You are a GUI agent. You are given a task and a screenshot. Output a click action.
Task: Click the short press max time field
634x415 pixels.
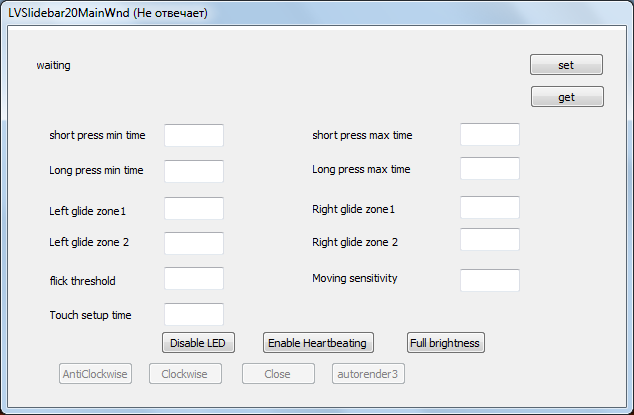tap(490, 135)
